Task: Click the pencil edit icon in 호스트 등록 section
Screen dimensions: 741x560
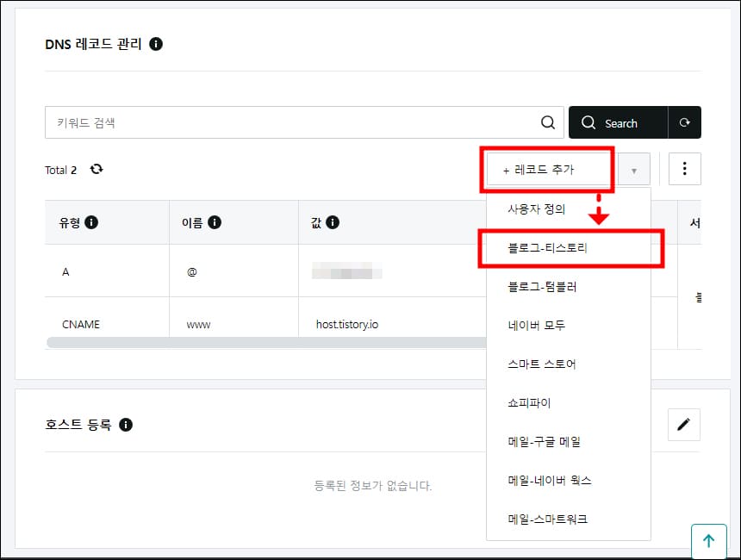Action: (x=685, y=425)
